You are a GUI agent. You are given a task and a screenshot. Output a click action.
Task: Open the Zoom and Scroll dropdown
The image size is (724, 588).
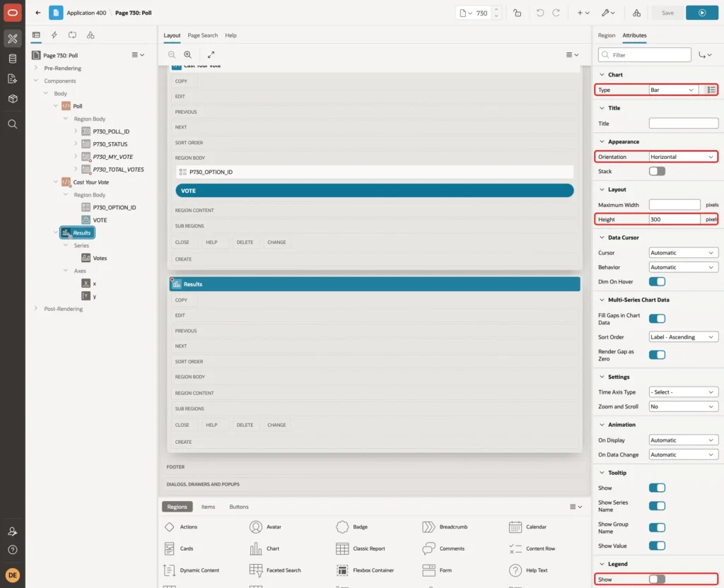click(683, 406)
